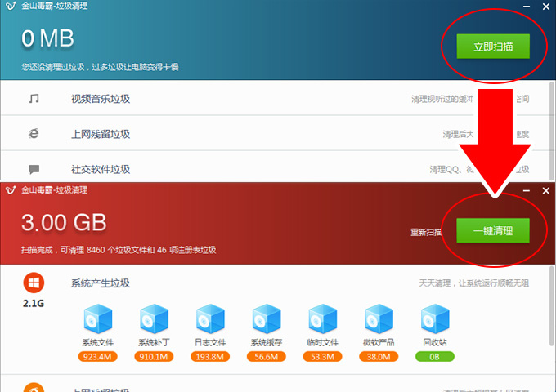This screenshot has width=556, height=392.
Task: Select the 系统补丁 cube icon
Action: [x=154, y=318]
